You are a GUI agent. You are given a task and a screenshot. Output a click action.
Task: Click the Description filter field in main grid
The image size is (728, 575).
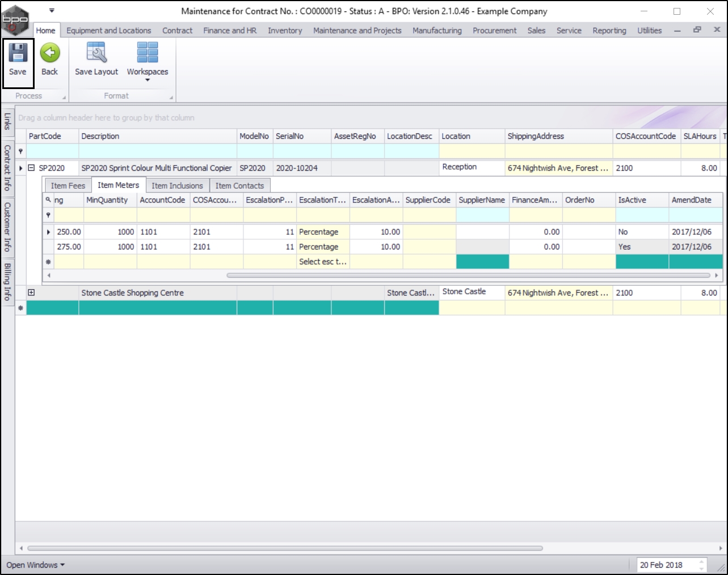click(158, 151)
